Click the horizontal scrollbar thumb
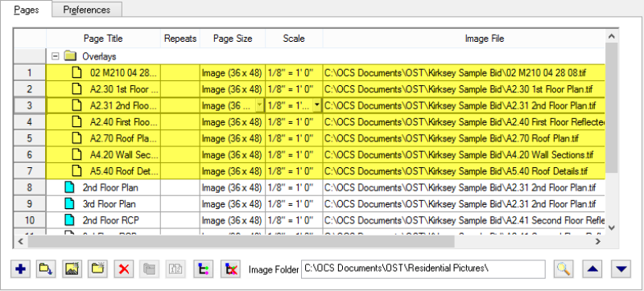This screenshot has width=644, height=291. pos(241,242)
